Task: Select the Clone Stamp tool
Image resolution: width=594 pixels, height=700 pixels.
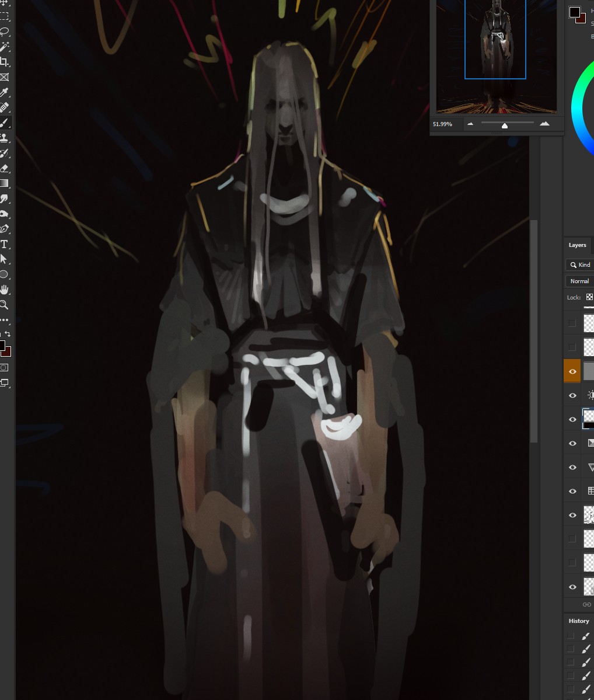Action: coord(5,138)
